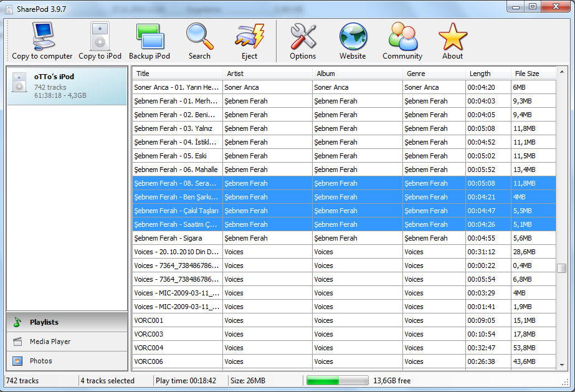The image size is (575, 392).
Task: Sort by Artist column header
Action: [267, 74]
